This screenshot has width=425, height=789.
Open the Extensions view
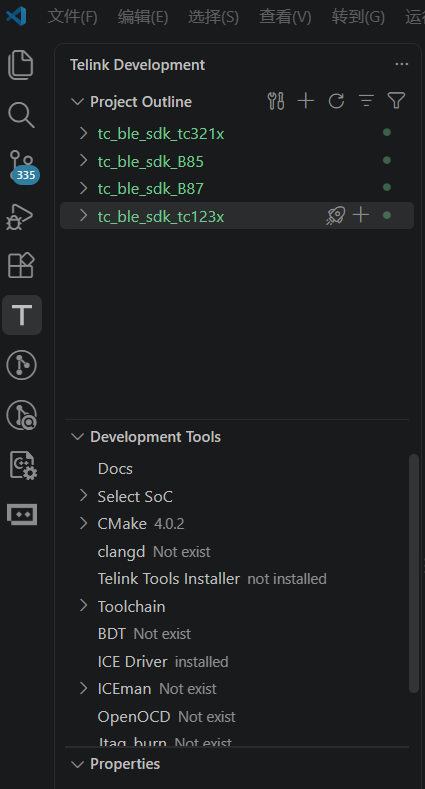(21, 265)
